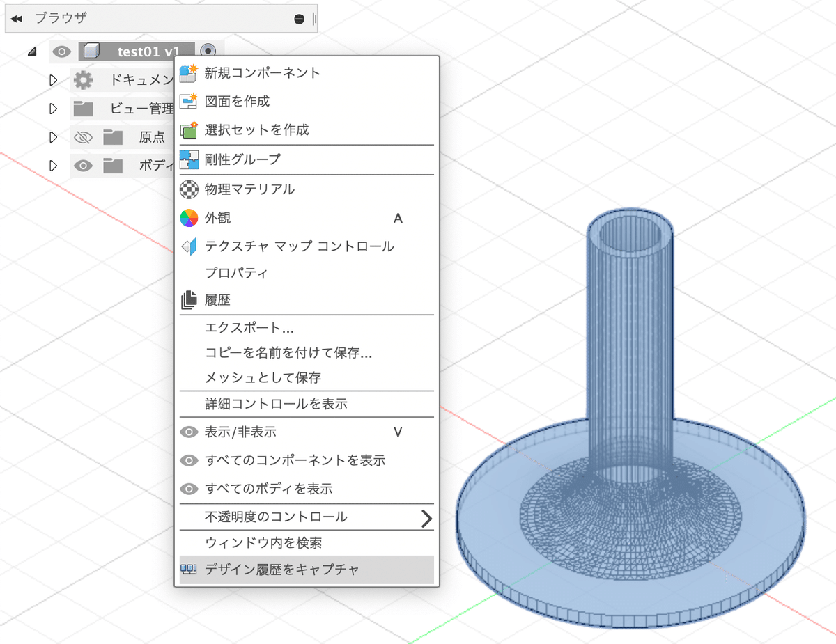This screenshot has width=836, height=644.
Task: Click the eye icon next to すべてのコンポーネントを表示
Action: click(188, 461)
